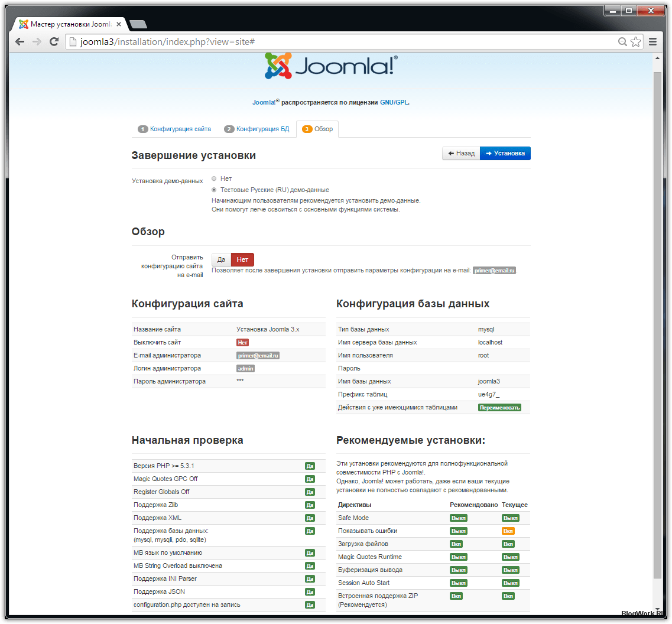Click the Joomla logo at top

click(331, 66)
